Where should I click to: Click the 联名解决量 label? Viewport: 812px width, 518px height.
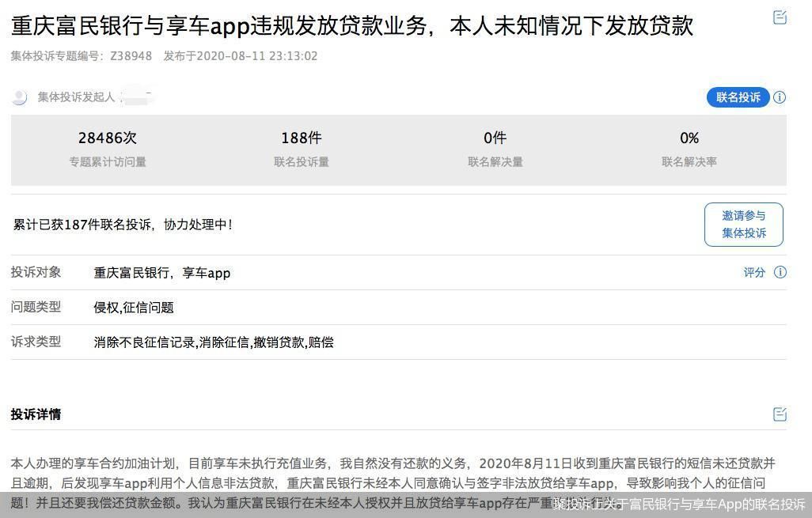495,162
